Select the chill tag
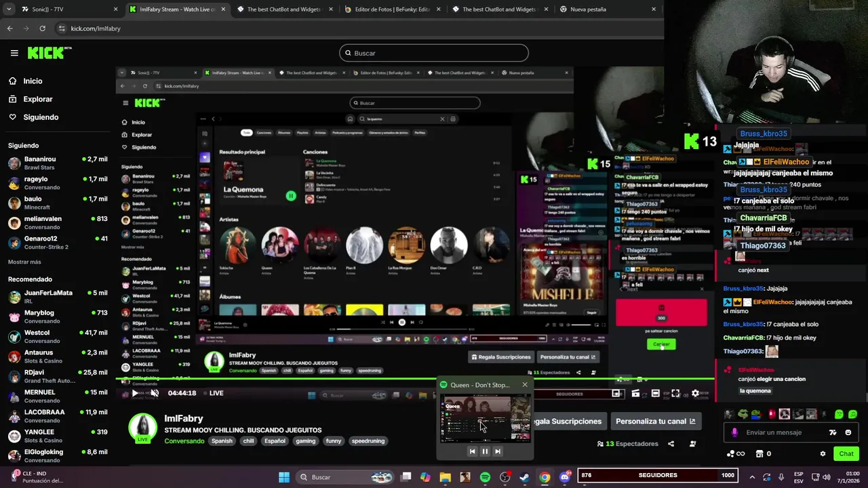The width and height of the screenshot is (868, 488). point(249,441)
